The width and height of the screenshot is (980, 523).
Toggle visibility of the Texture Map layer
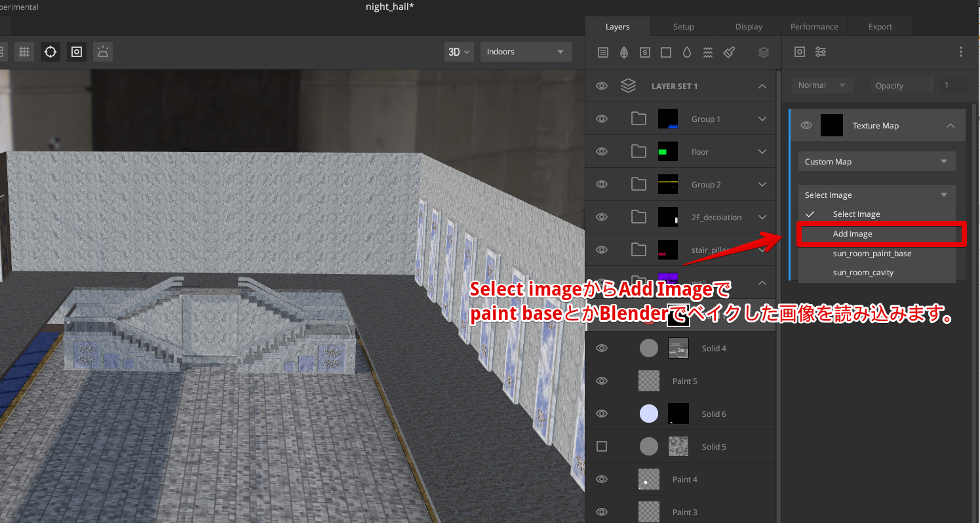(806, 125)
